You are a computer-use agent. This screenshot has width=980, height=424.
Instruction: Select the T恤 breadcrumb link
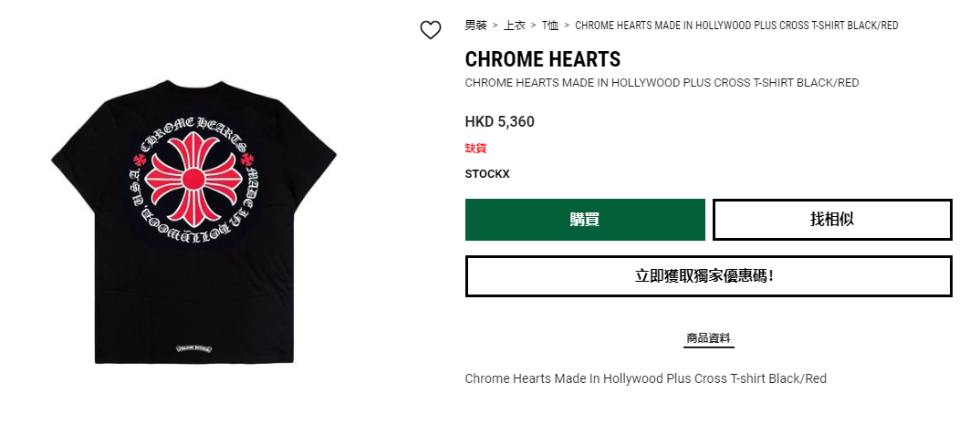[550, 26]
